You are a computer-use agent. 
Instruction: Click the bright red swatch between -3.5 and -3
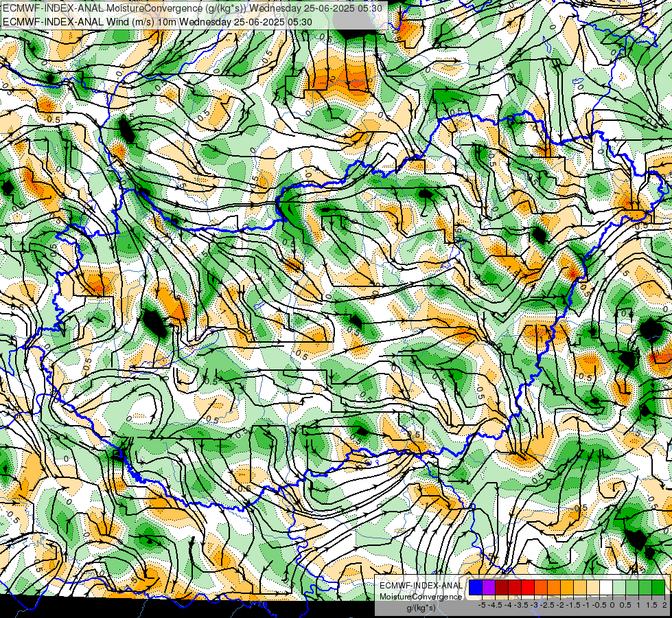(528, 588)
